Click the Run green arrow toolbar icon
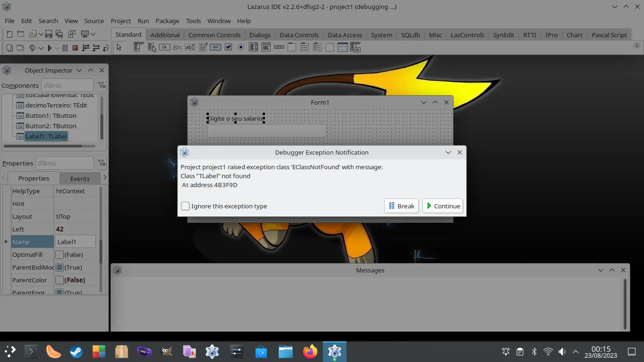 click(x=50, y=48)
